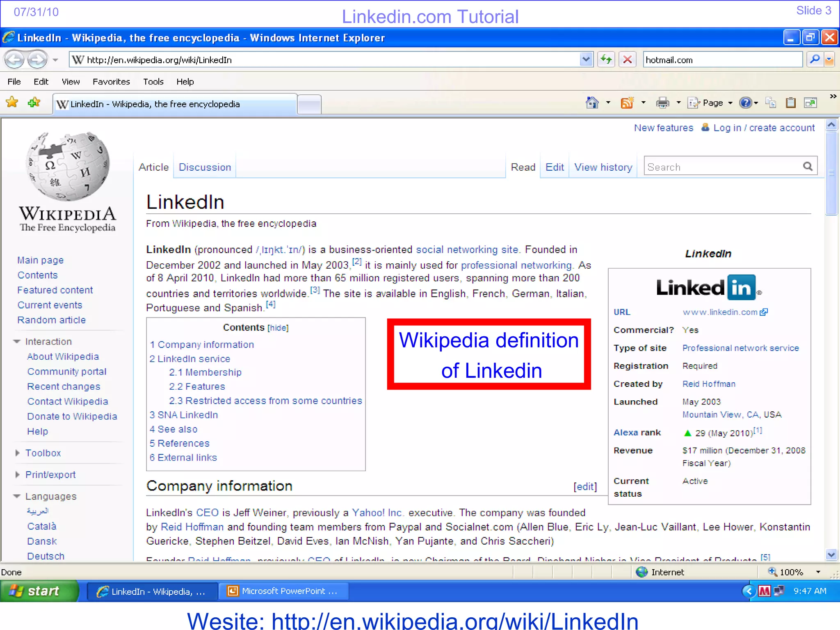Click the hotmail.com search box
The image size is (840, 630).
click(x=722, y=60)
